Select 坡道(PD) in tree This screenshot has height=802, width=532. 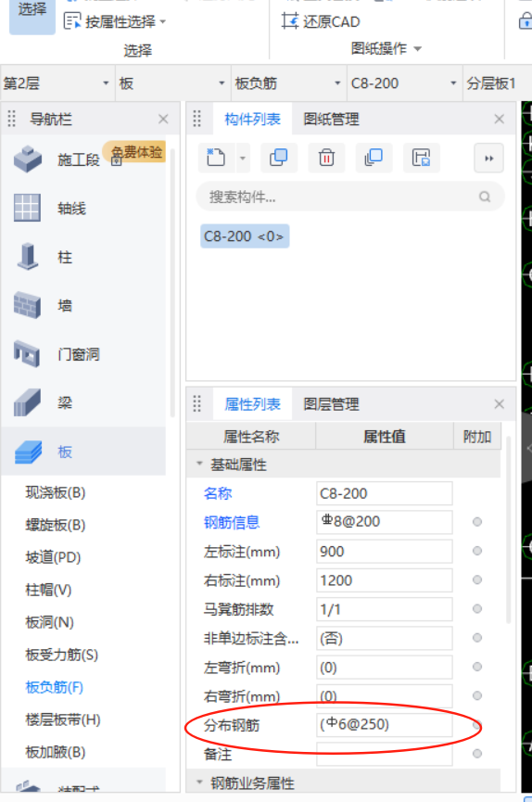coord(53,557)
